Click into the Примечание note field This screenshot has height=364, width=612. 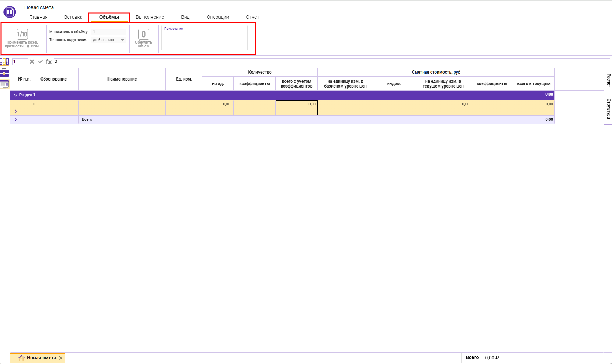204,39
